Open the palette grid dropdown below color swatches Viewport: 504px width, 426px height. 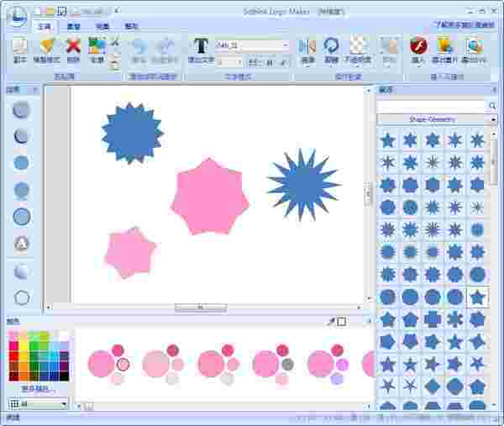point(38,404)
